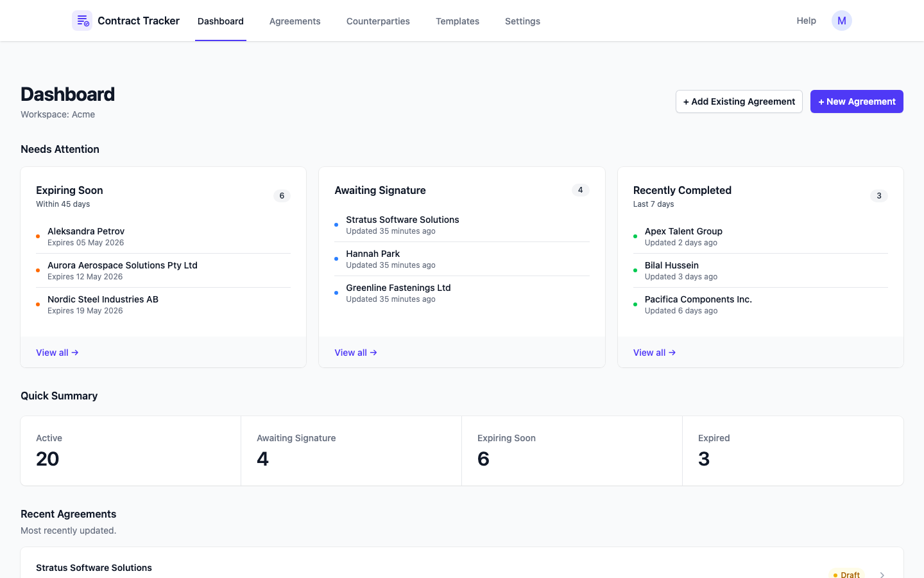The height and width of the screenshot is (578, 924).
Task: Click the arrow icon beside Expiring Soon View all
Action: pyautogui.click(x=75, y=352)
